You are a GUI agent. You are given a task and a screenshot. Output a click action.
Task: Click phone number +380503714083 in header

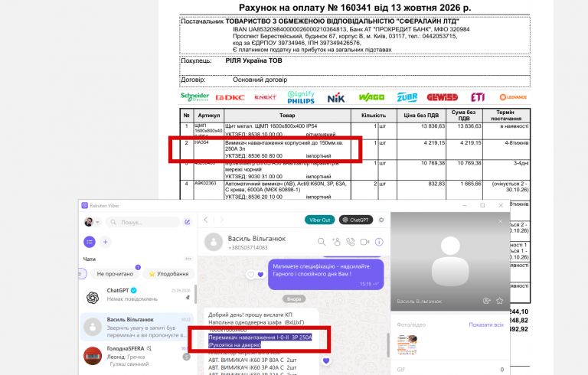pos(248,247)
